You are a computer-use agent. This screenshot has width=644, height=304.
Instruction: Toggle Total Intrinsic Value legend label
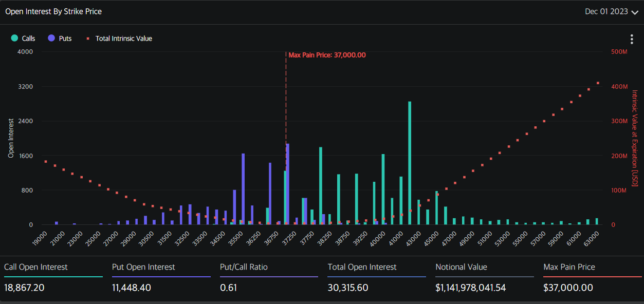click(x=123, y=39)
